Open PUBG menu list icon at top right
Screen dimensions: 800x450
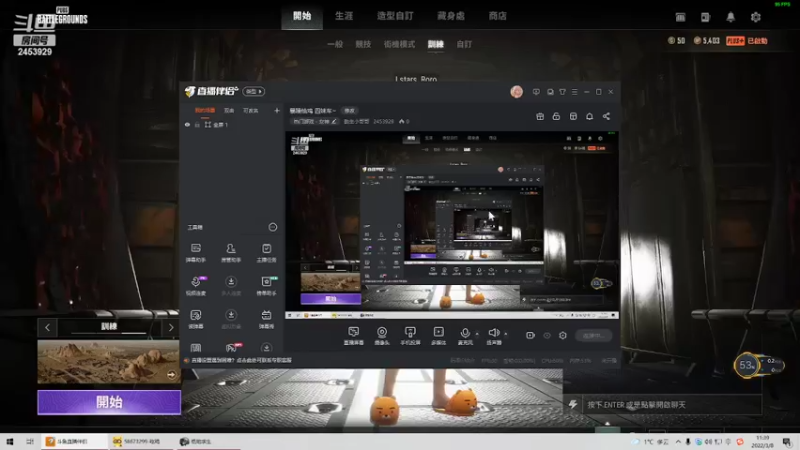point(680,17)
